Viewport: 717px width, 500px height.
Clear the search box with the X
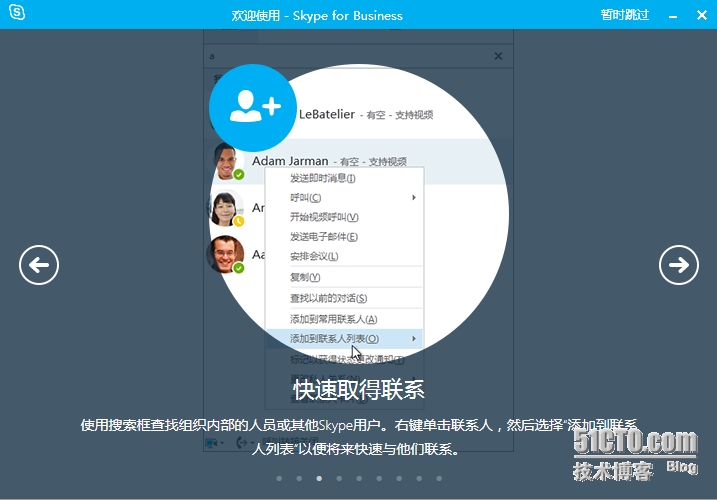point(498,56)
